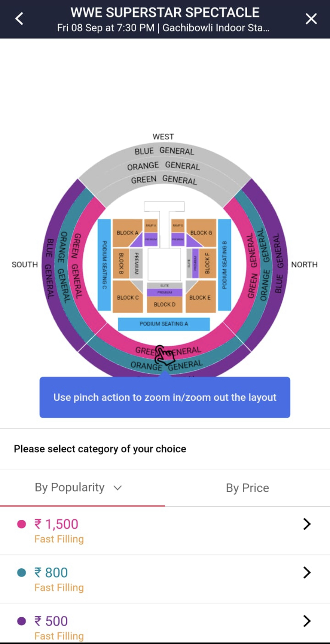This screenshot has height=644, width=330.
Task: Dismiss the pinch-to-zoom hint tooltip
Action: pos(165,397)
